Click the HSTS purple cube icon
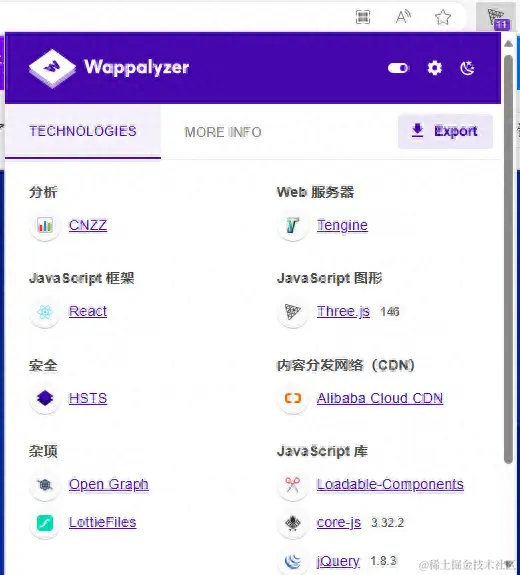 [45, 398]
